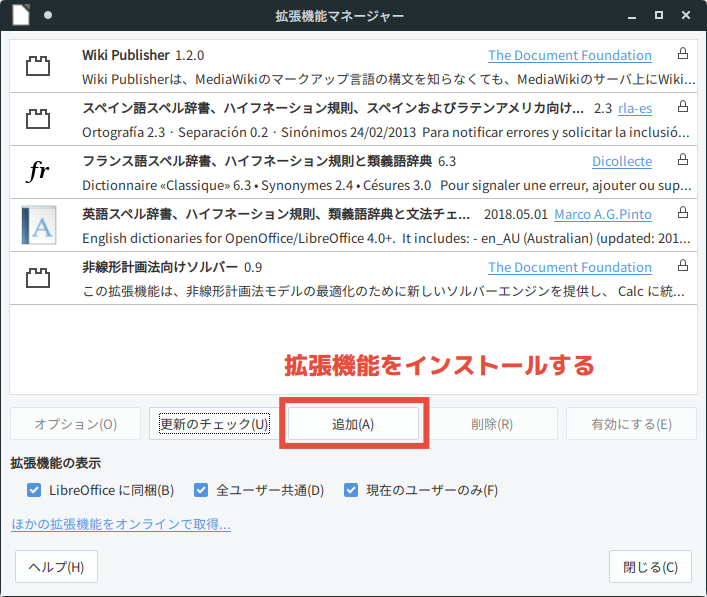This screenshot has height=597, width=707.
Task: Open the Dicollecte publisher link
Action: click(x=622, y=161)
